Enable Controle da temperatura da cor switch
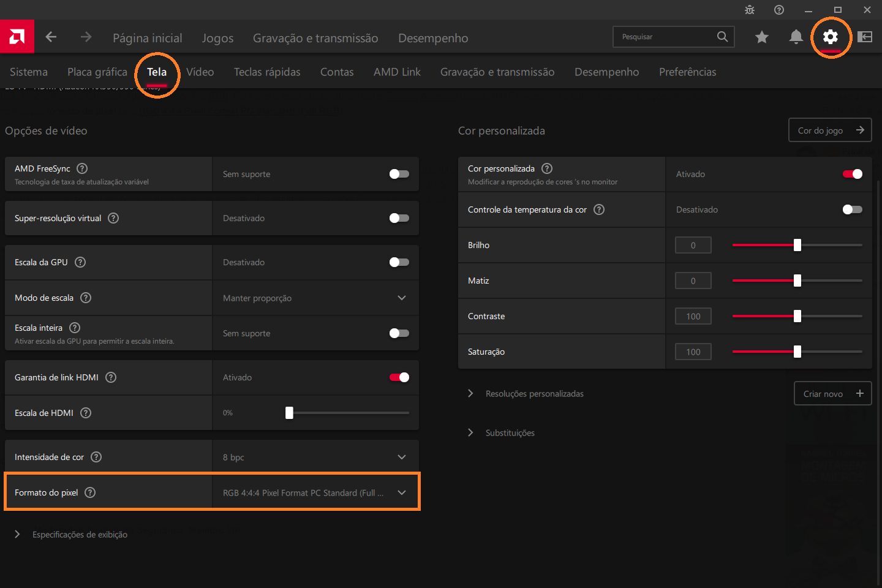The image size is (882, 588). point(853,209)
